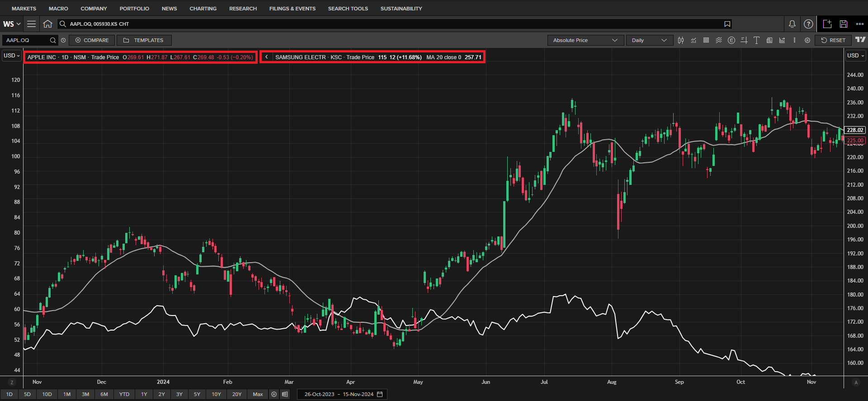The width and height of the screenshot is (868, 401).
Task: Open the candlestick chart type icon
Action: tap(681, 40)
